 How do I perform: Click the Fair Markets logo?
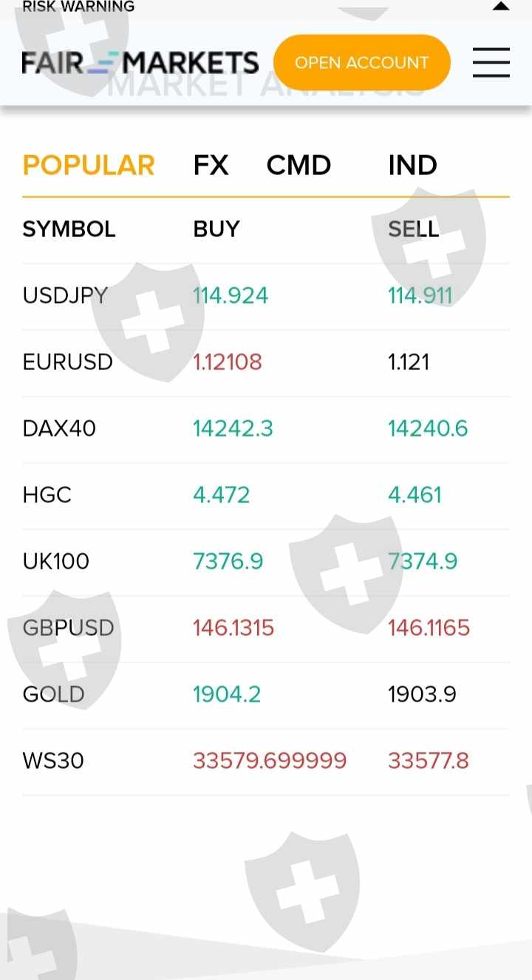pos(140,63)
